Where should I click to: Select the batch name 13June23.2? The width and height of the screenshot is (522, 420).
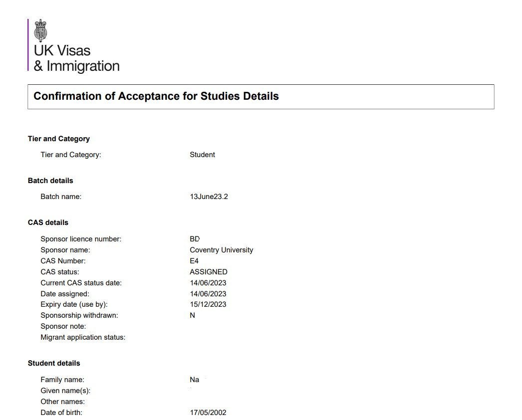coord(209,197)
